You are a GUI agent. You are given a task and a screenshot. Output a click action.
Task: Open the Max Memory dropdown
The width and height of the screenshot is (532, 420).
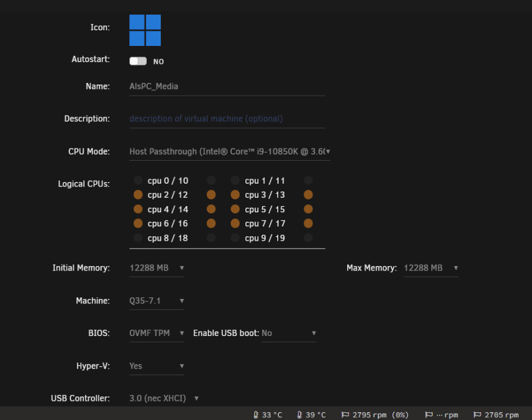coord(431,268)
